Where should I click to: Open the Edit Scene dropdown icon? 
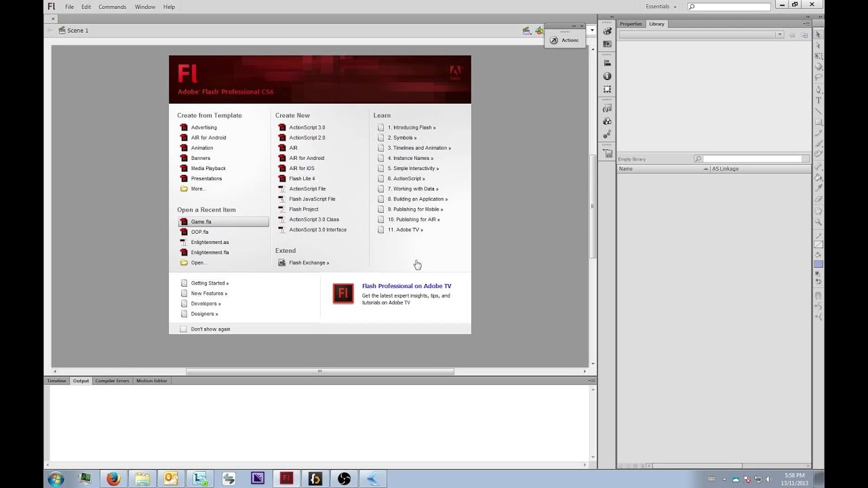[x=526, y=30]
